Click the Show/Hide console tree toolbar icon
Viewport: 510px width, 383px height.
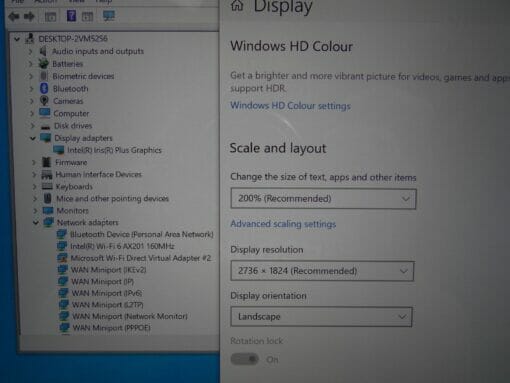[50, 17]
